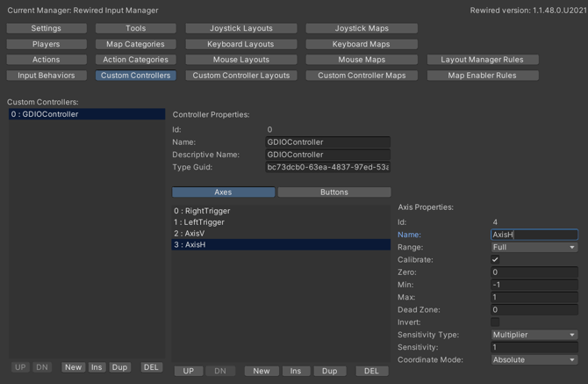
Task: Edit the Max value field
Action: [x=534, y=297]
